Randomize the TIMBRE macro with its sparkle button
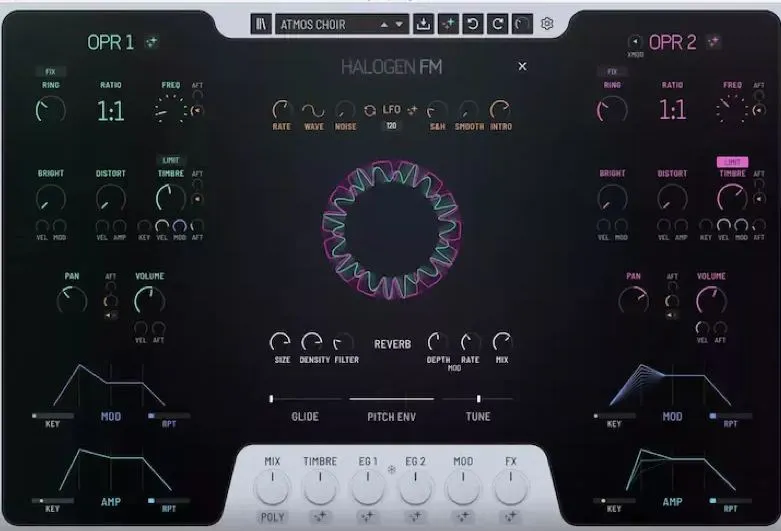781x531 pixels. pos(320,517)
